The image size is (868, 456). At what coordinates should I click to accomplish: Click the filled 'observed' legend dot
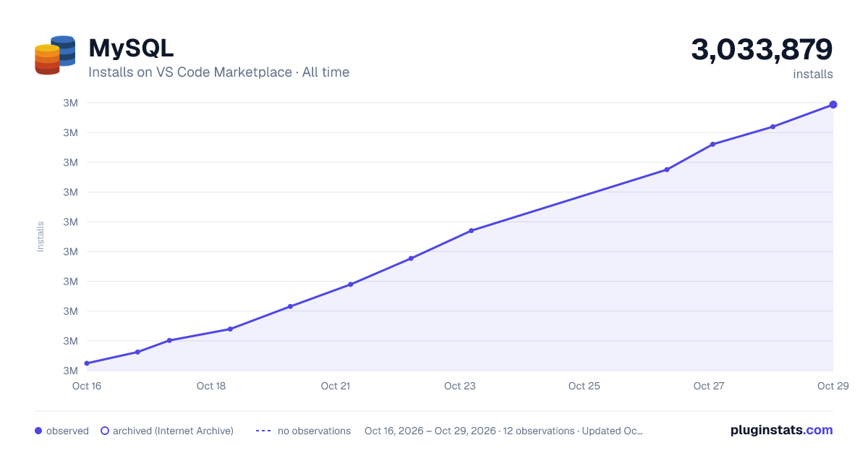(x=38, y=431)
